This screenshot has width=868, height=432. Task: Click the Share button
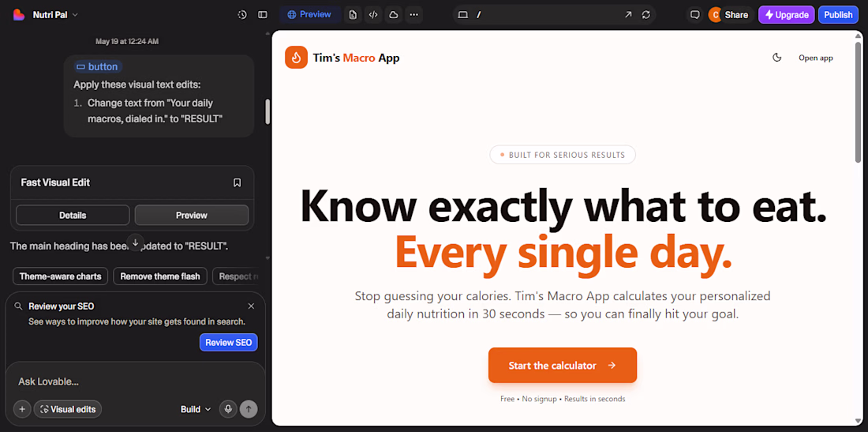pos(736,15)
